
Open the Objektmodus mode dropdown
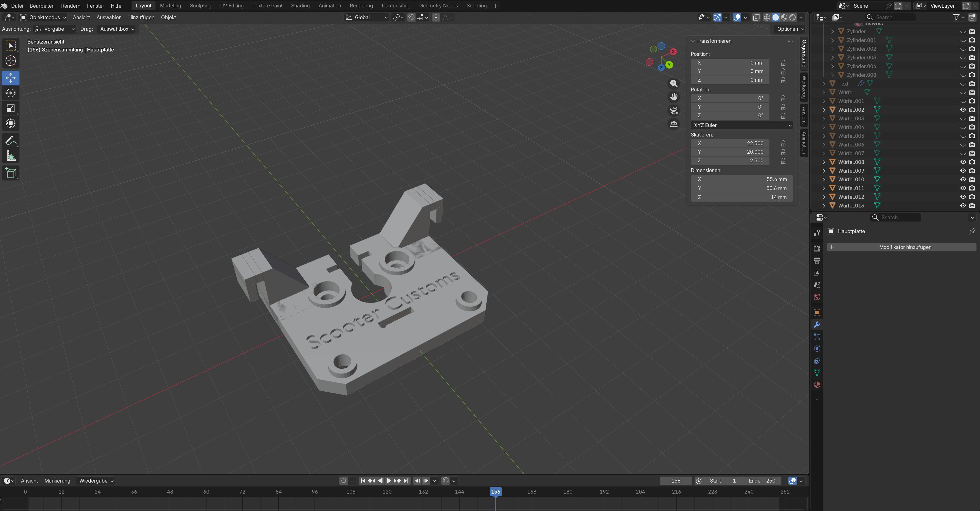pyautogui.click(x=43, y=17)
